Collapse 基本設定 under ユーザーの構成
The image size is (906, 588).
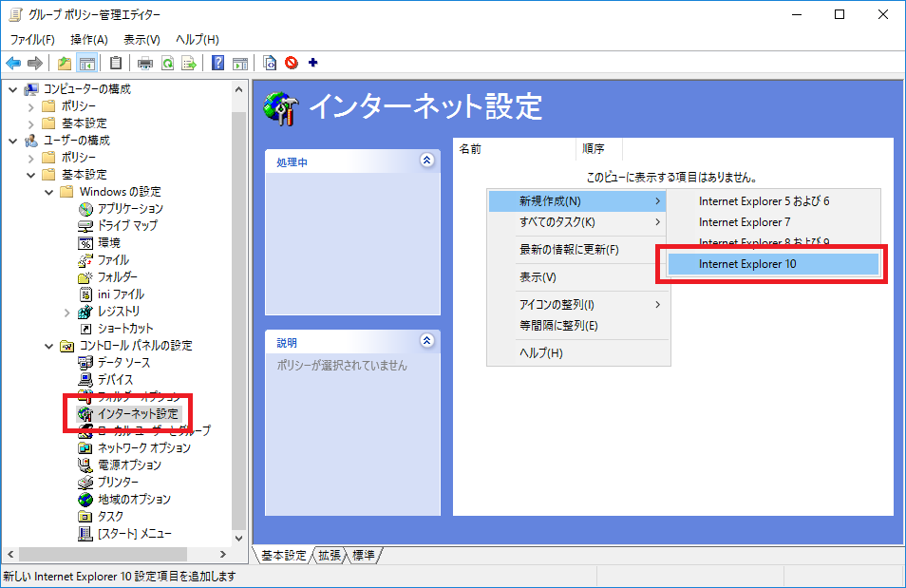click(x=30, y=175)
